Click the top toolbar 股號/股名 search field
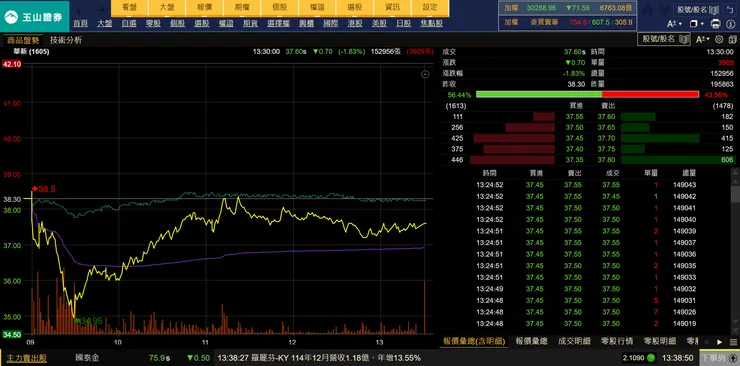Viewport: 740px width, 366px height. pyautogui.click(x=691, y=9)
